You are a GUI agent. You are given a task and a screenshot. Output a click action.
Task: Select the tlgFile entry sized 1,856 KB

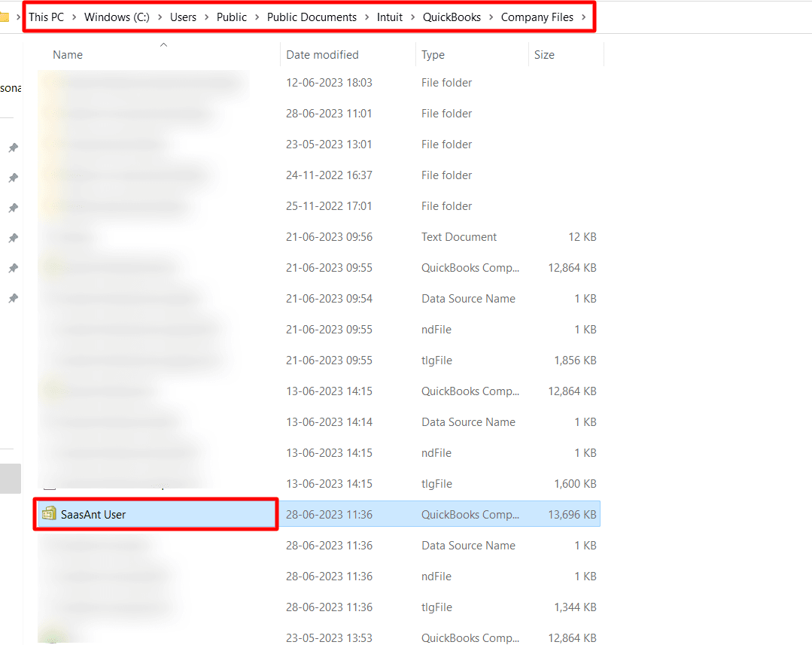(436, 361)
